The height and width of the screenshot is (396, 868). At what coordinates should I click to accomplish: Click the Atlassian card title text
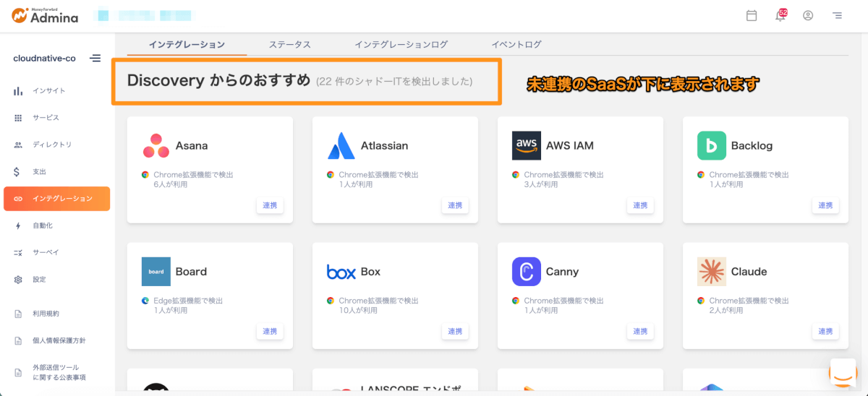coord(385,145)
